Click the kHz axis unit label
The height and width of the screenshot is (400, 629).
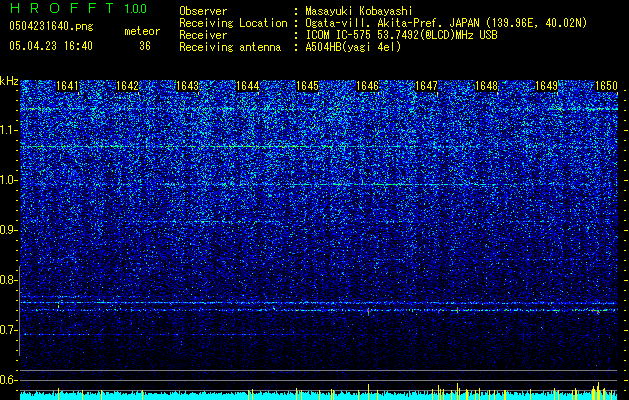(9, 81)
